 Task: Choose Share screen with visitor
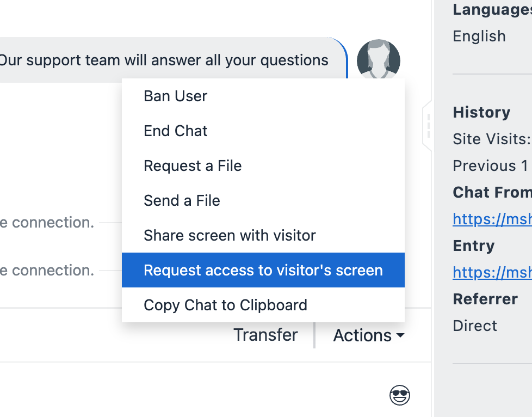coord(230,236)
